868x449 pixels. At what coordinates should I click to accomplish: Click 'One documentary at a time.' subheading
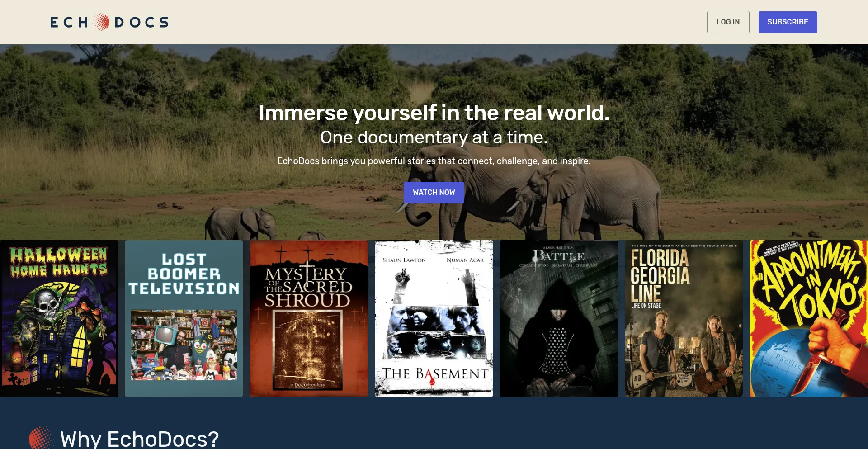[434, 137]
